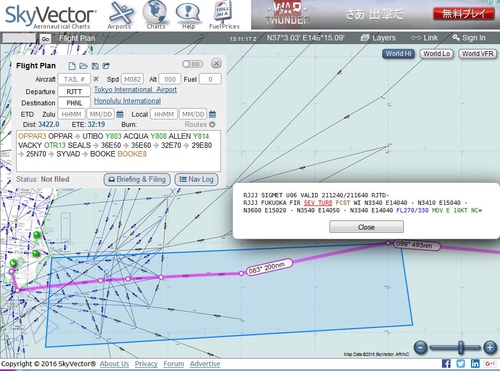
Task: Create new flight plan document icon
Action: (72, 66)
